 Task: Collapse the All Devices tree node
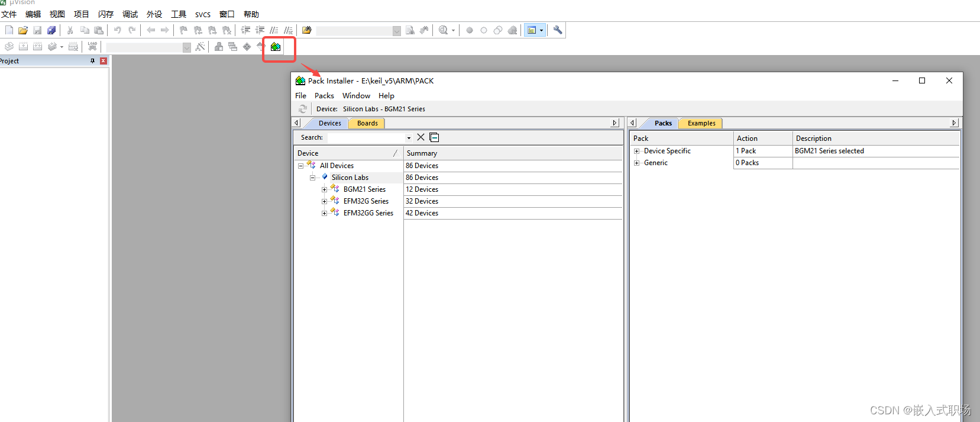[300, 166]
